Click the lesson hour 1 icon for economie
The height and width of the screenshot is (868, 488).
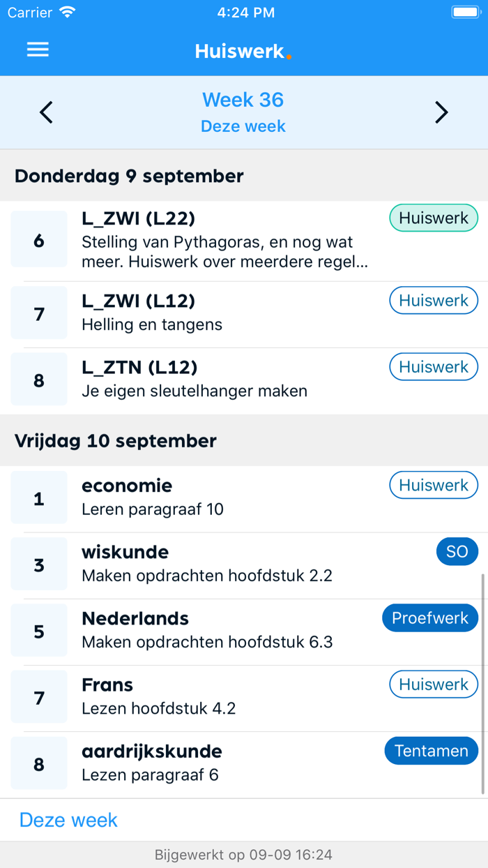coord(38,497)
